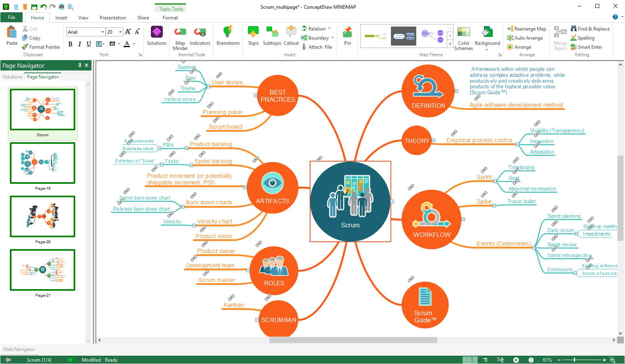Open the Share tab
Viewport: 625px width, 364px height.
coord(143,18)
